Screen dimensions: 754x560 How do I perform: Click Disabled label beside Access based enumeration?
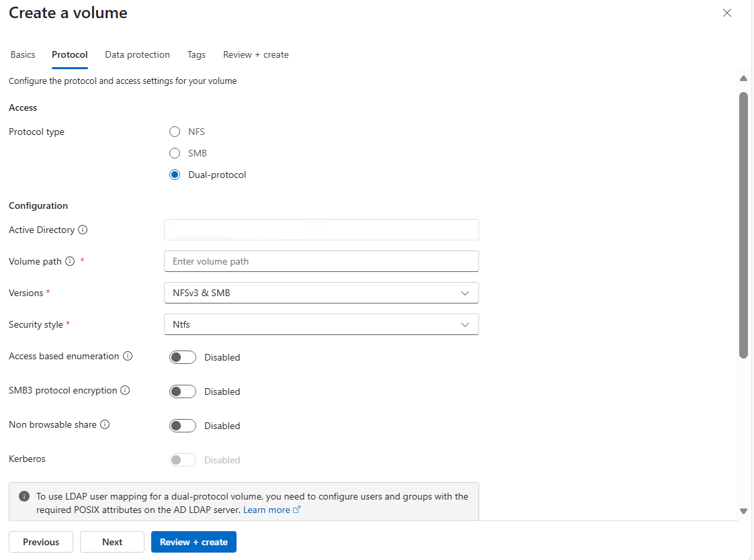coord(222,357)
